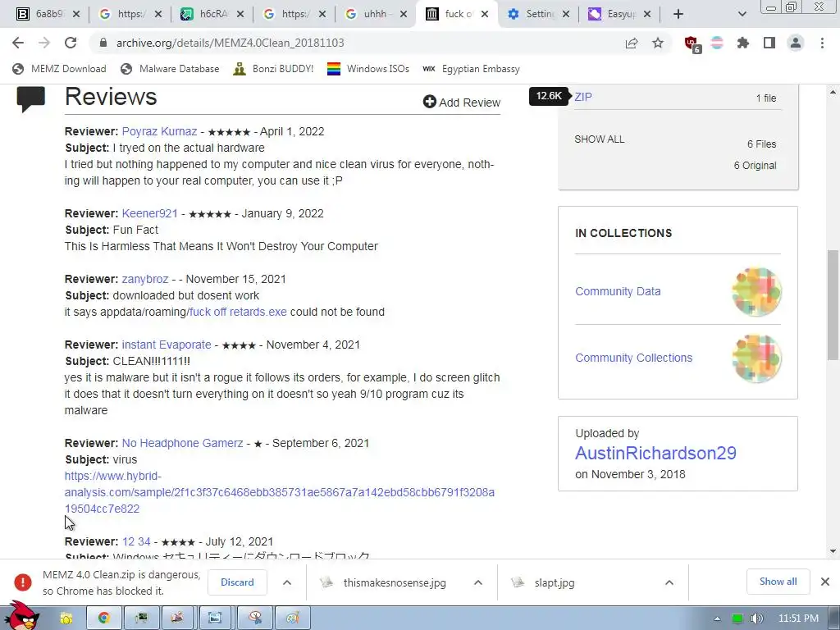
Task: Open reviewer 12 34 profile
Action: tap(136, 541)
